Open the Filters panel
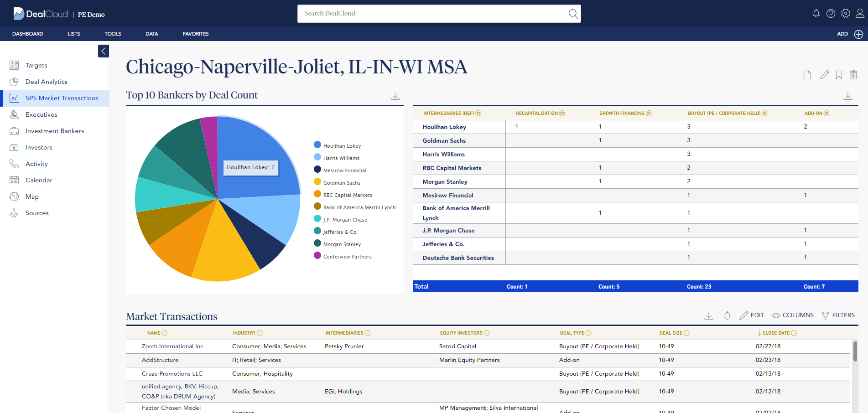 point(838,315)
